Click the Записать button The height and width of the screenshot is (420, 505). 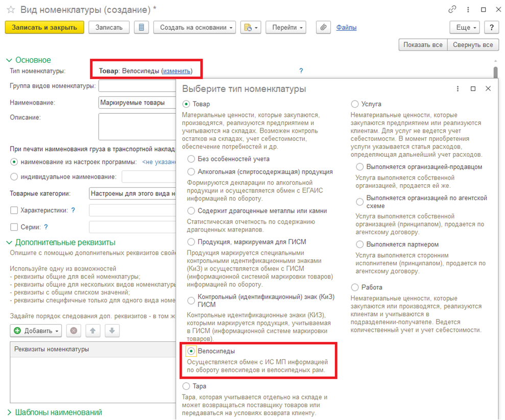tap(109, 28)
